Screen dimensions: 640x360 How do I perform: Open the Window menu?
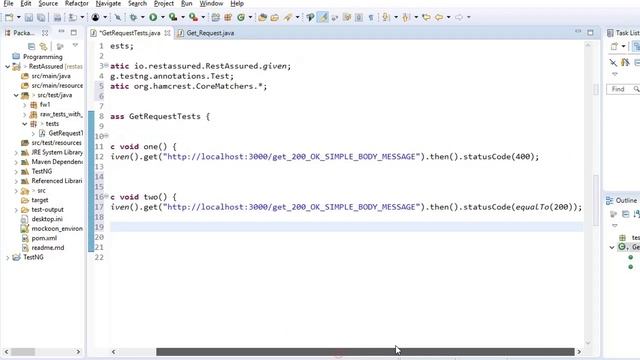pyautogui.click(x=211, y=4)
